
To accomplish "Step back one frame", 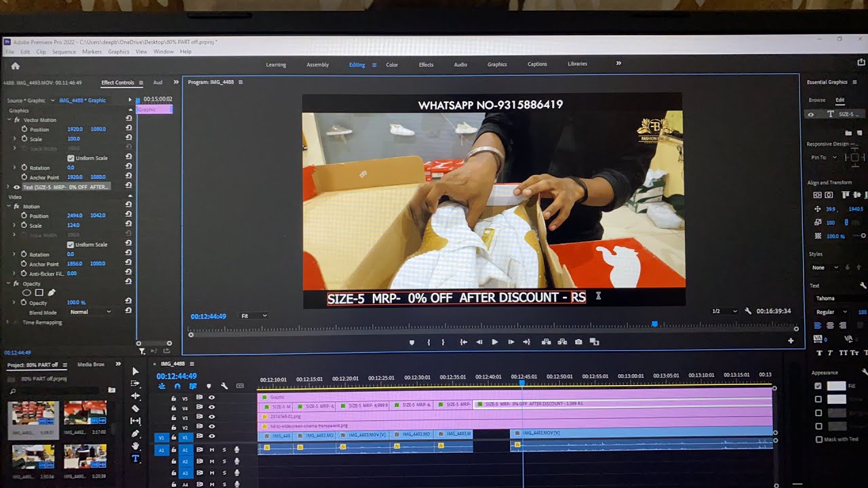I will pos(479,342).
